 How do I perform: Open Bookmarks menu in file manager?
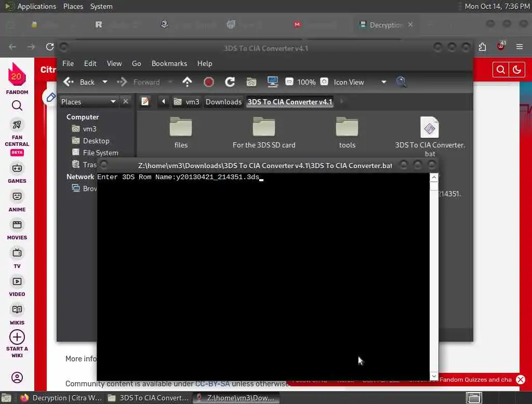pyautogui.click(x=169, y=63)
